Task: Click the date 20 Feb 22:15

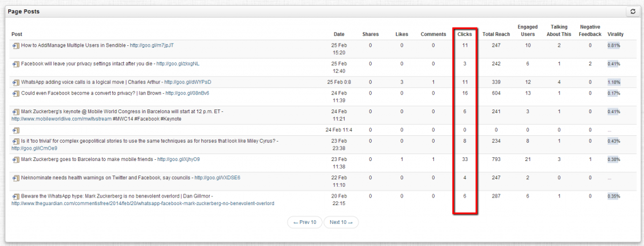Action: 339,200
